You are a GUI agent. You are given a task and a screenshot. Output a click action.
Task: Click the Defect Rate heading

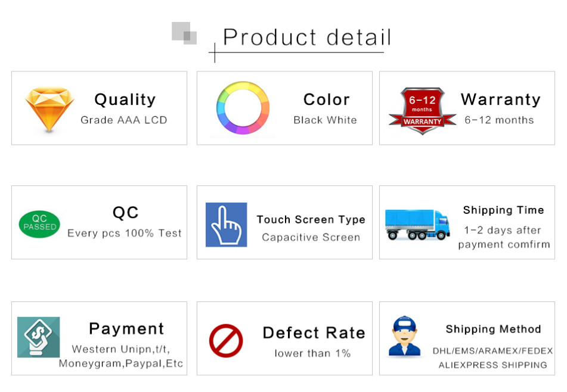(314, 333)
